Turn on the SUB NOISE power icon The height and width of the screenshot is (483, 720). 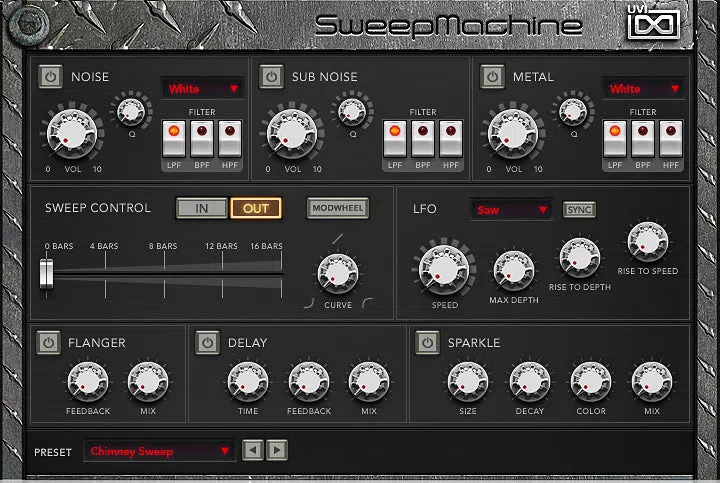tap(271, 76)
